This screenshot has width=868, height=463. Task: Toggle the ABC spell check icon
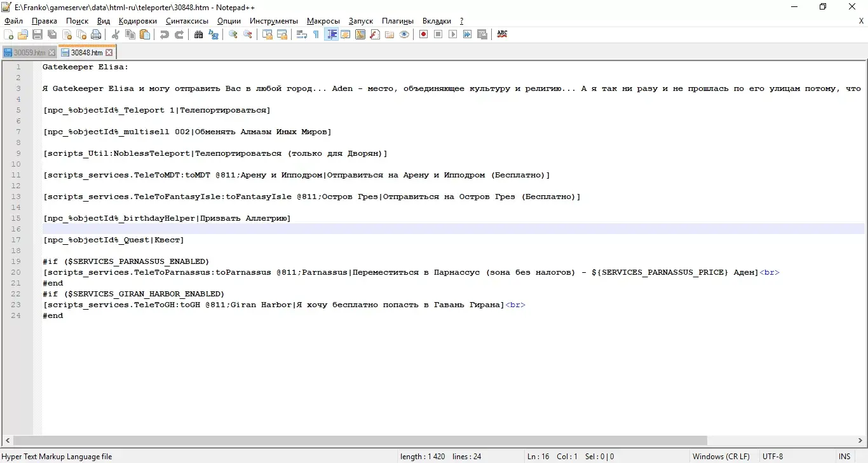(502, 34)
